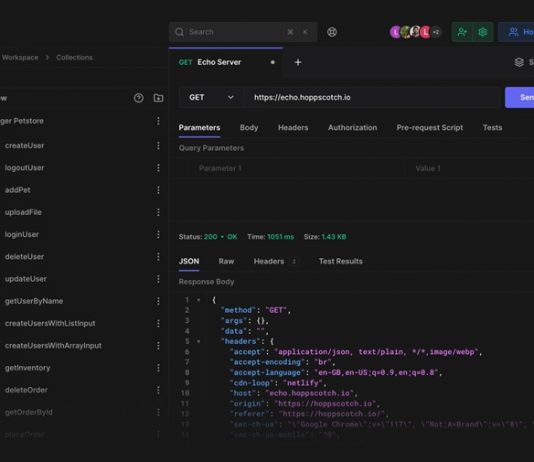Open more options for getUserByName
This screenshot has width=534, height=462.
[158, 301]
